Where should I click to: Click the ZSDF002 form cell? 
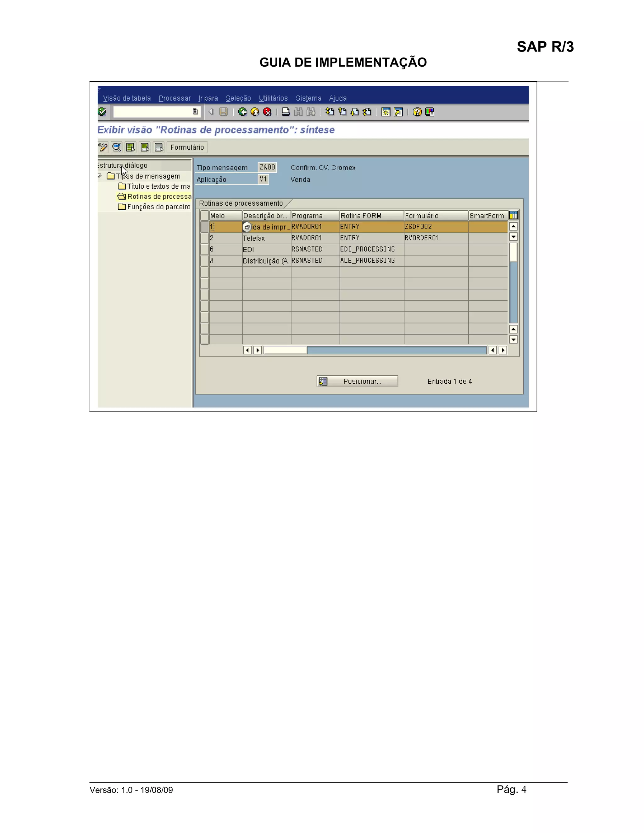(x=436, y=227)
